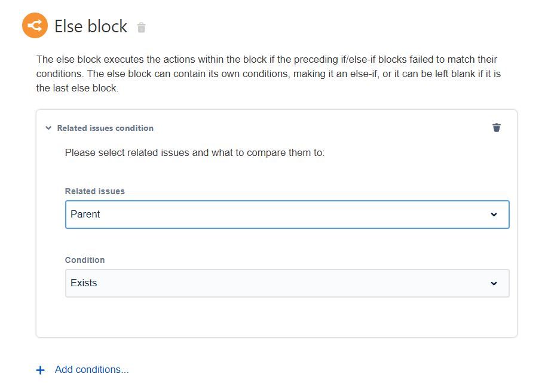
Task: Click the chevron arrow in the Parent field
Action: 494,215
